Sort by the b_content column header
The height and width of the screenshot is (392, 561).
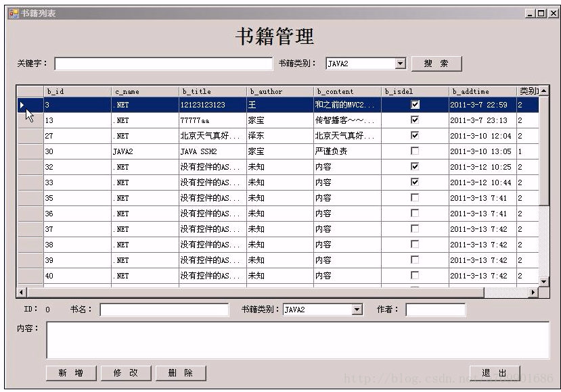click(x=347, y=91)
